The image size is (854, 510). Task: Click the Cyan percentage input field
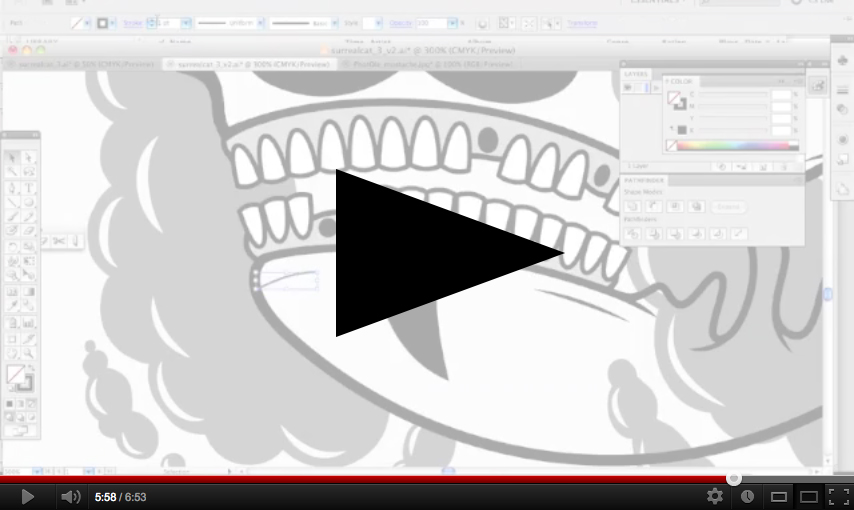click(781, 94)
